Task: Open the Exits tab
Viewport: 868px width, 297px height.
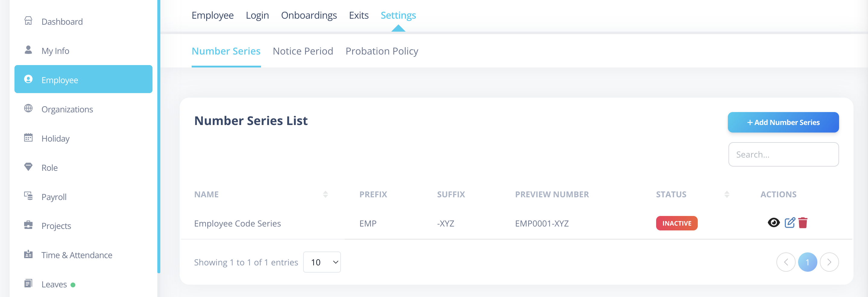Action: 359,15
